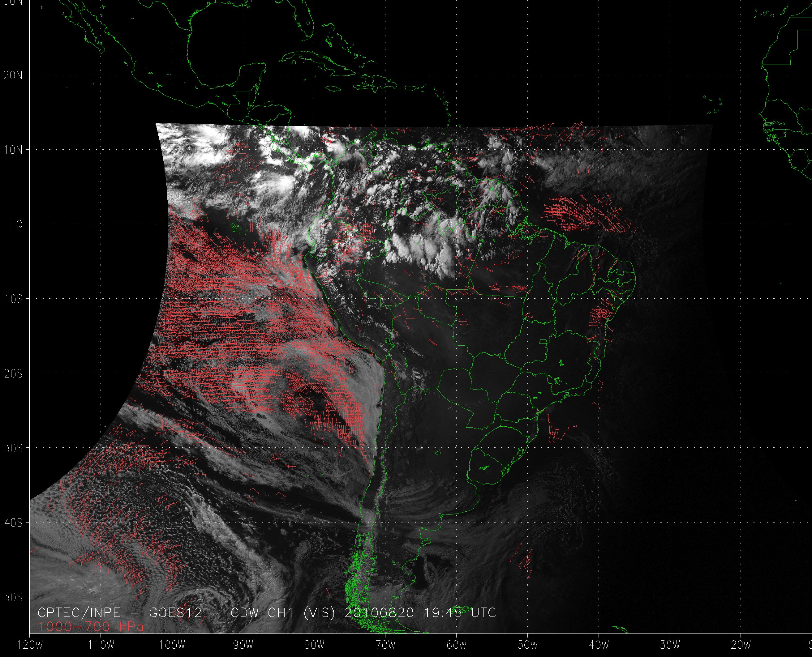
Task: Click the 50S latitude axis label
Action: (13, 597)
